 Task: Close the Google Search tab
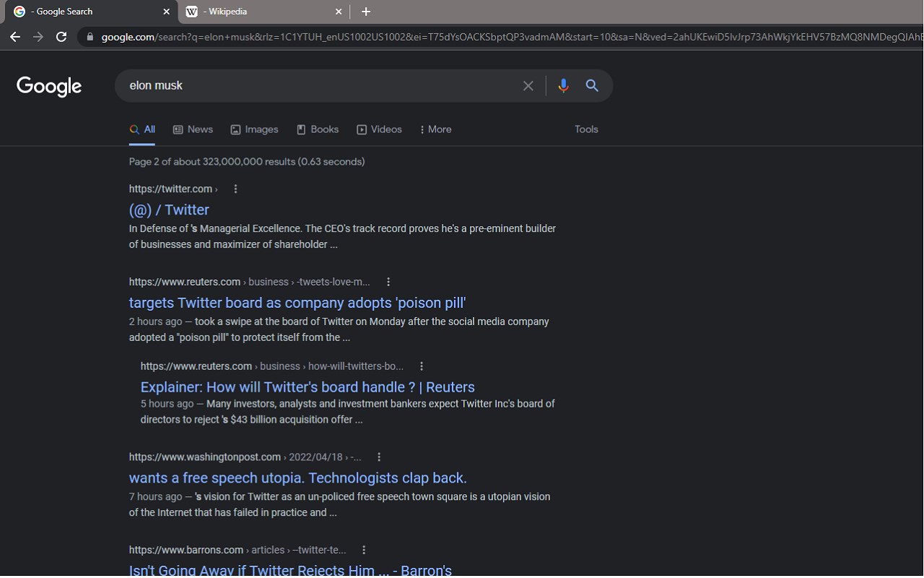[x=167, y=12]
